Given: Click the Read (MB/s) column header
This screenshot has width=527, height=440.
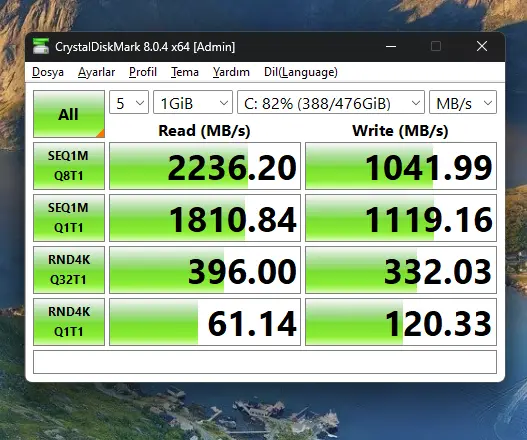Looking at the screenshot, I should tap(204, 130).
